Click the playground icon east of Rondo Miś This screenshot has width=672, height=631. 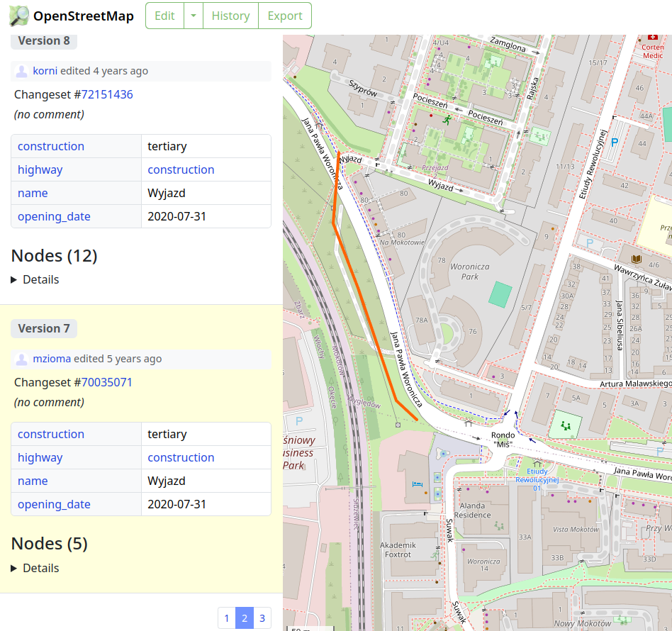point(565,425)
